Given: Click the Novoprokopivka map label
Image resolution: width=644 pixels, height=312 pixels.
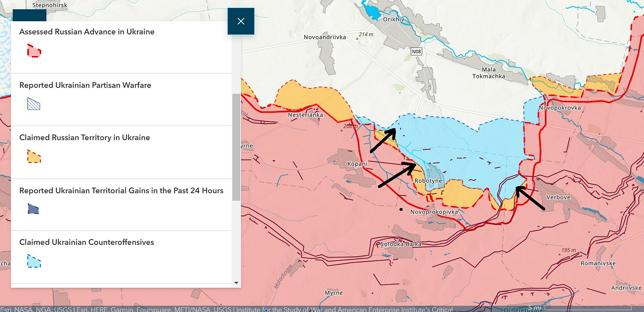Looking at the screenshot, I should coord(434,212).
